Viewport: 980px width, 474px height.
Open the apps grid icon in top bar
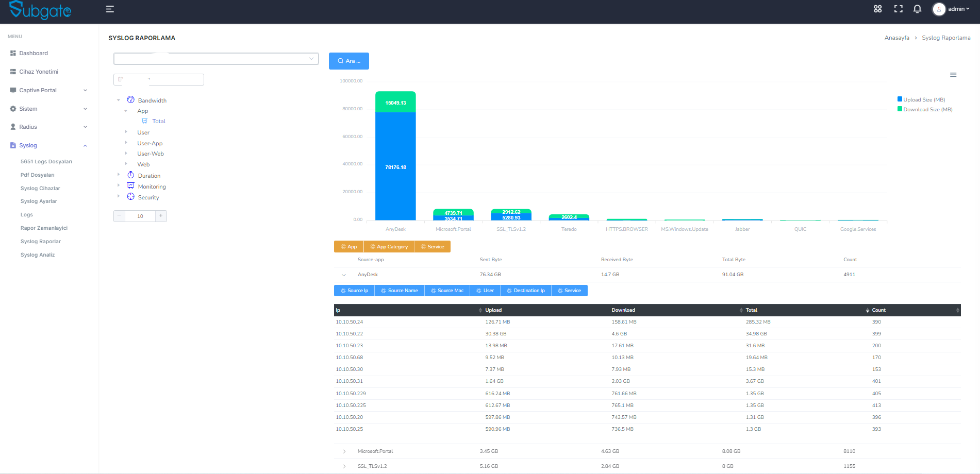(x=877, y=9)
